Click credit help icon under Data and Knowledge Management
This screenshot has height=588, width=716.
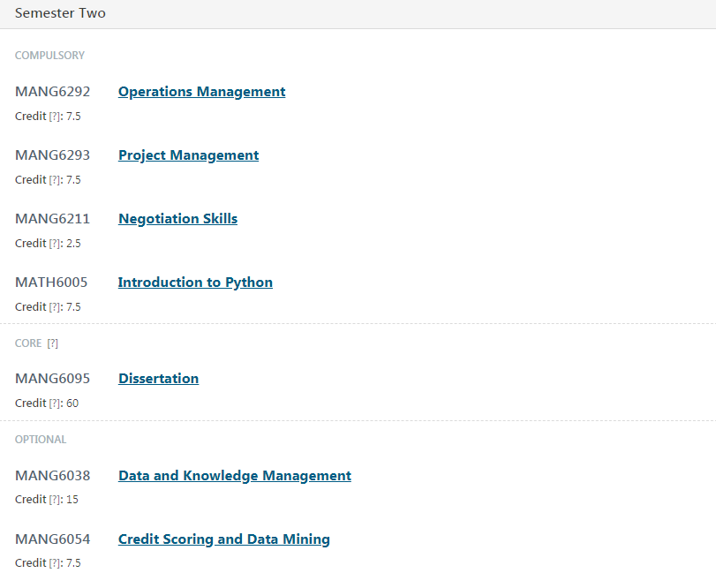55,500
